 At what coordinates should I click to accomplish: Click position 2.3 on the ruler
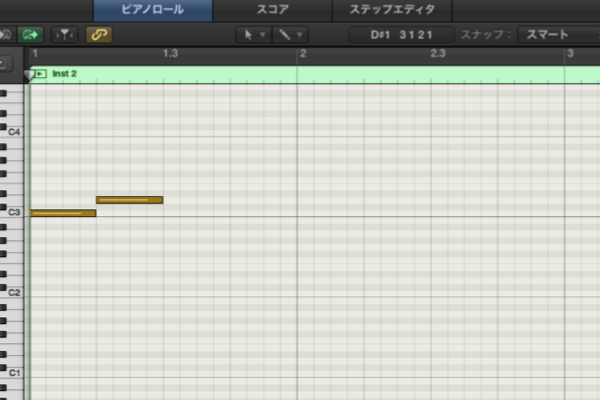tap(438, 54)
